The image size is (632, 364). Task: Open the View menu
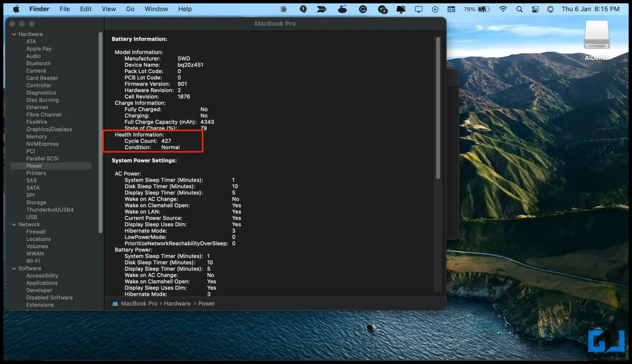click(109, 9)
